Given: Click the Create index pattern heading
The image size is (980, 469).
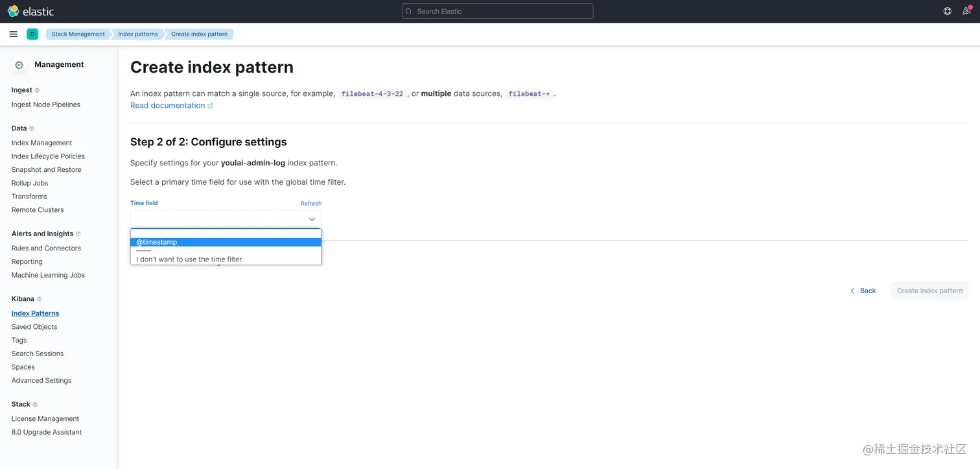Looking at the screenshot, I should [x=212, y=67].
